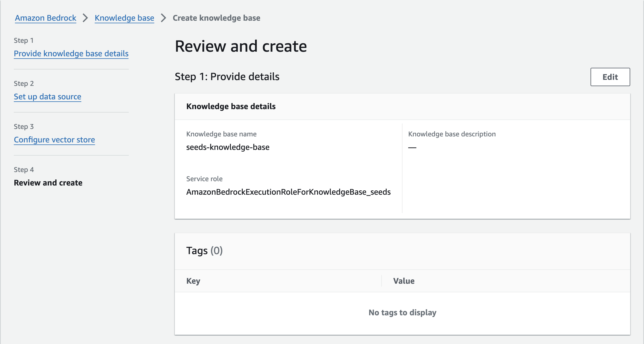Viewport: 644px width, 344px height.
Task: Open the Amazon Bedrock breadcrumb link
Action: pos(45,18)
